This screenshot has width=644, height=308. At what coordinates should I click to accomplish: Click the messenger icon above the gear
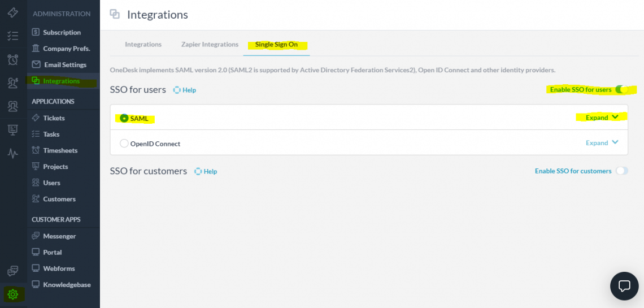(12, 271)
